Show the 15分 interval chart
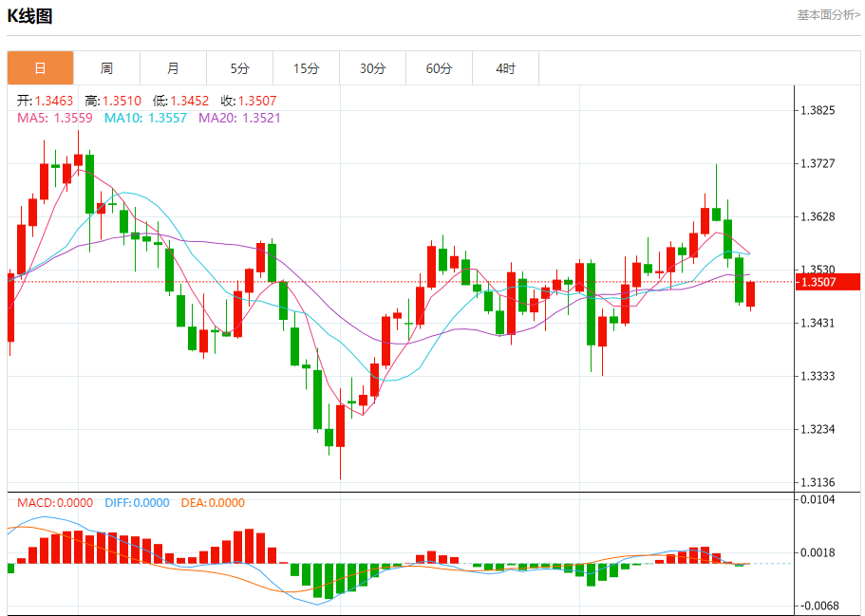 coord(306,68)
